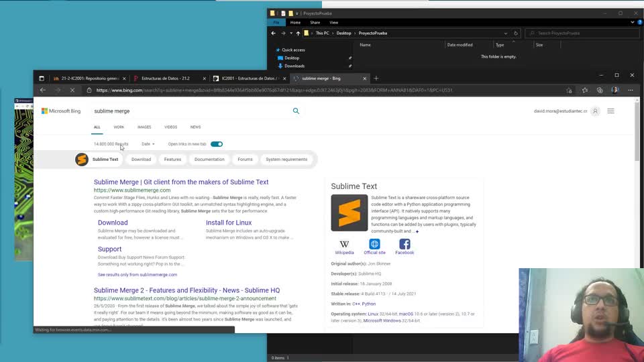Refresh the ProyectoPrueba folder
644x362 pixels.
click(x=515, y=34)
